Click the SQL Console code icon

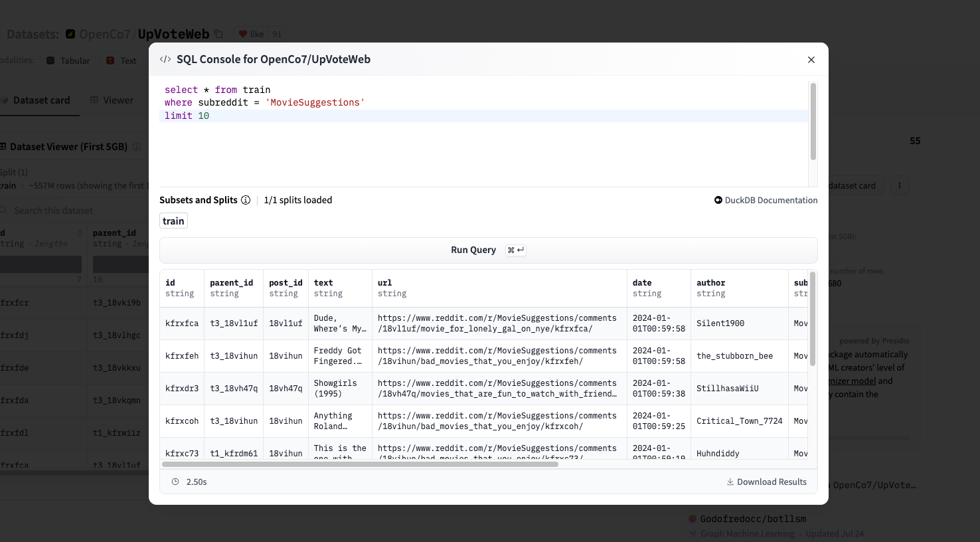click(x=165, y=59)
